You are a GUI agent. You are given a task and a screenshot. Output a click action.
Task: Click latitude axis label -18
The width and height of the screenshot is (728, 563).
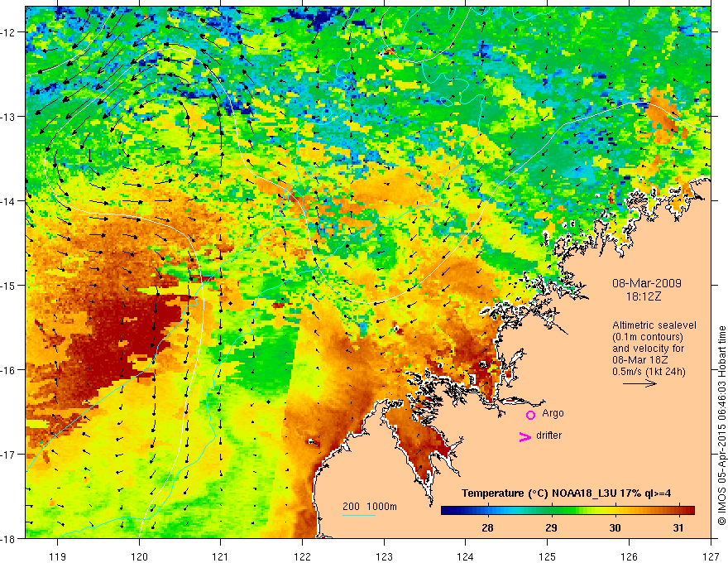coord(9,538)
